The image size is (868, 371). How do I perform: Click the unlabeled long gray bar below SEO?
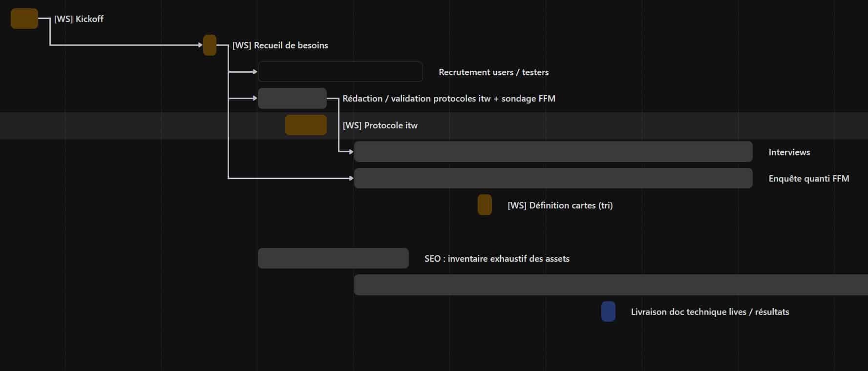611,285
